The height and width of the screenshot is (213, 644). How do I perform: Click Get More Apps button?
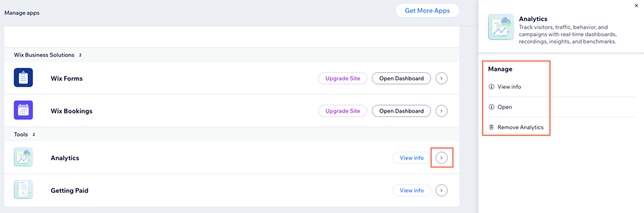(x=427, y=11)
